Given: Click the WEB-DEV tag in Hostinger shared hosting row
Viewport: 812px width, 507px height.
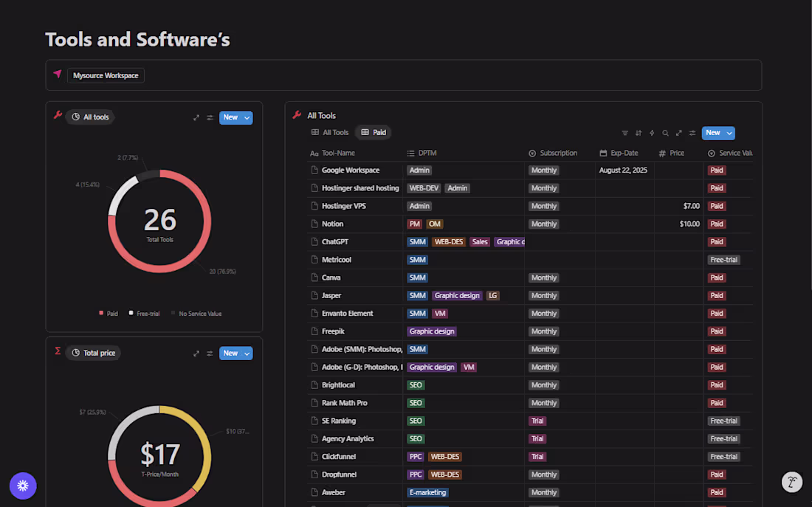Looking at the screenshot, I should 424,188.
